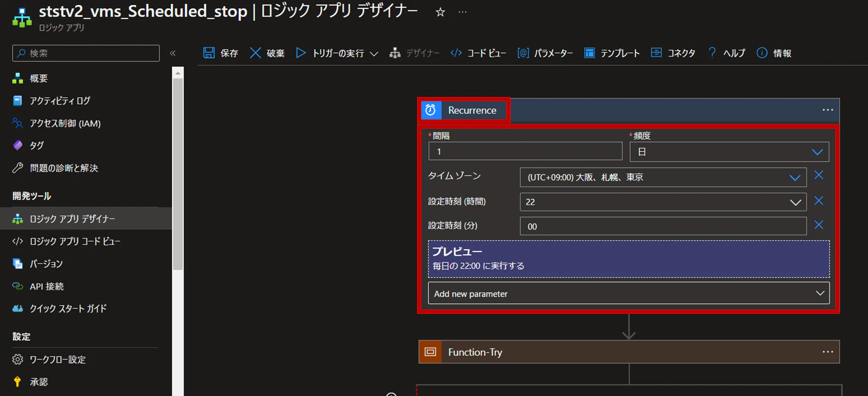868x396 pixels.
Task: Click the Recurrence clock trigger icon
Action: [x=431, y=110]
